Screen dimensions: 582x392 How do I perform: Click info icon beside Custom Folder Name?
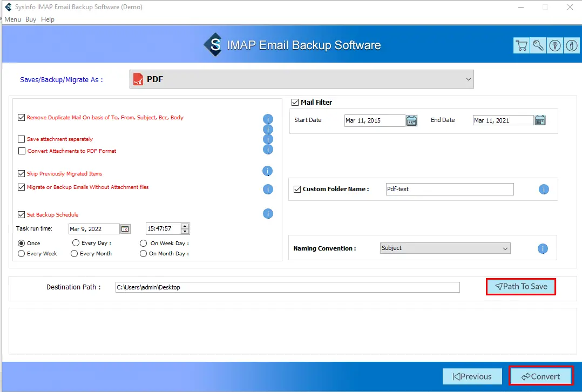pos(544,190)
